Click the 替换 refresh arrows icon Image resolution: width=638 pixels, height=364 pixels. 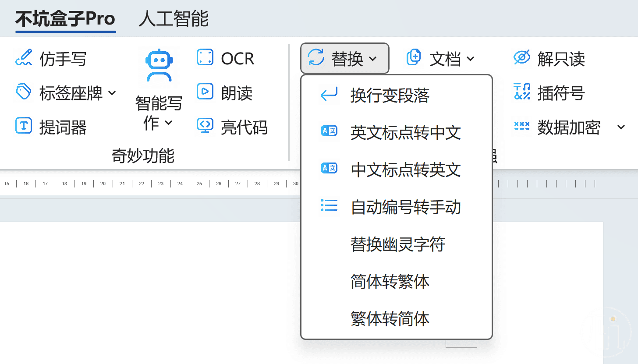coord(316,57)
